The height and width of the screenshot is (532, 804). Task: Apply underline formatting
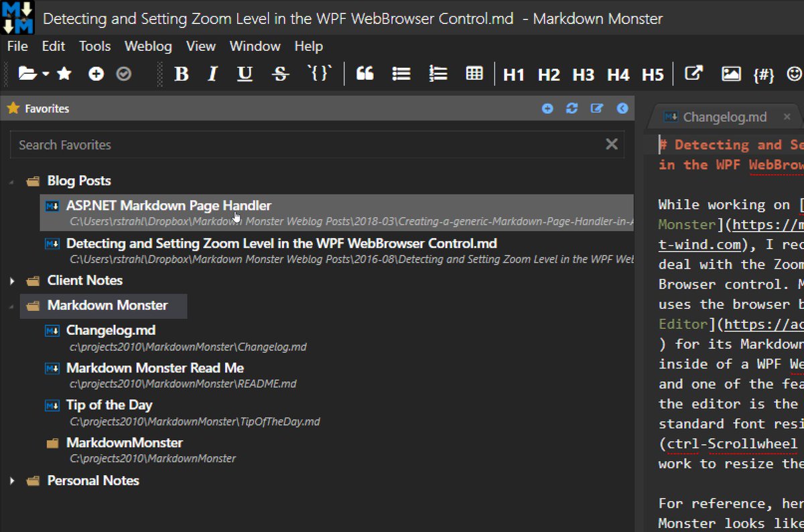[245, 74]
